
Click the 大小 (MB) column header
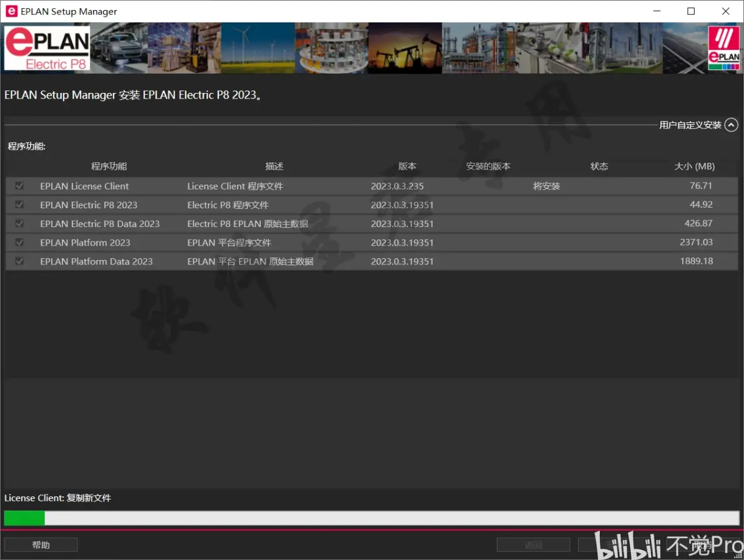tap(694, 166)
